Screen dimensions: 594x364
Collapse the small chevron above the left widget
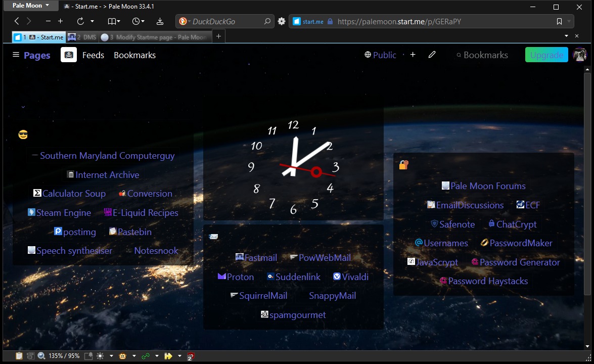coord(23,107)
